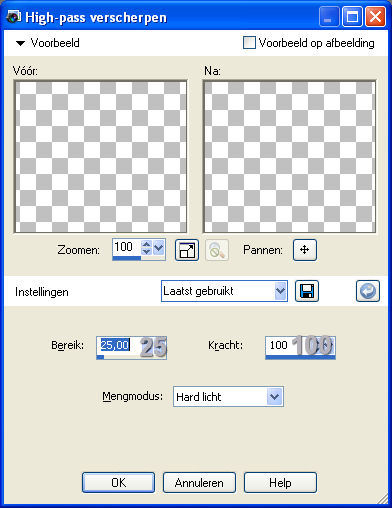Click the Annuleren button
This screenshot has height=508, width=392.
click(199, 482)
